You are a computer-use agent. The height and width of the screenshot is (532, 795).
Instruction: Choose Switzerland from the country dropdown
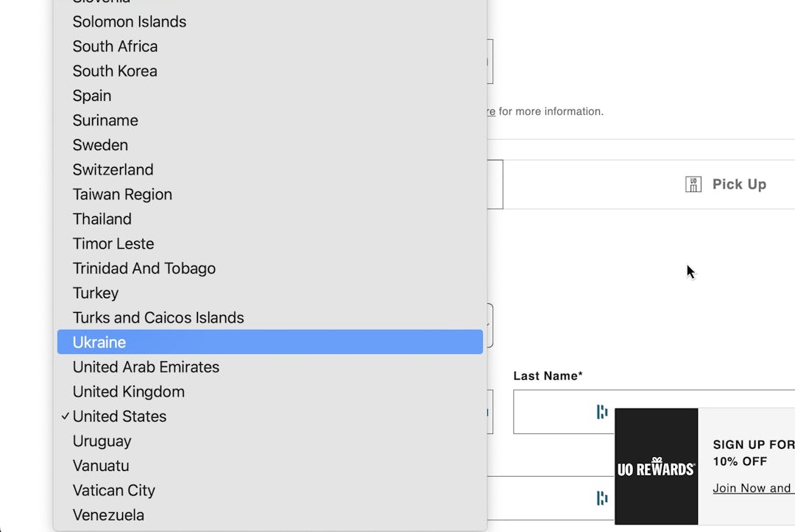[x=113, y=169]
